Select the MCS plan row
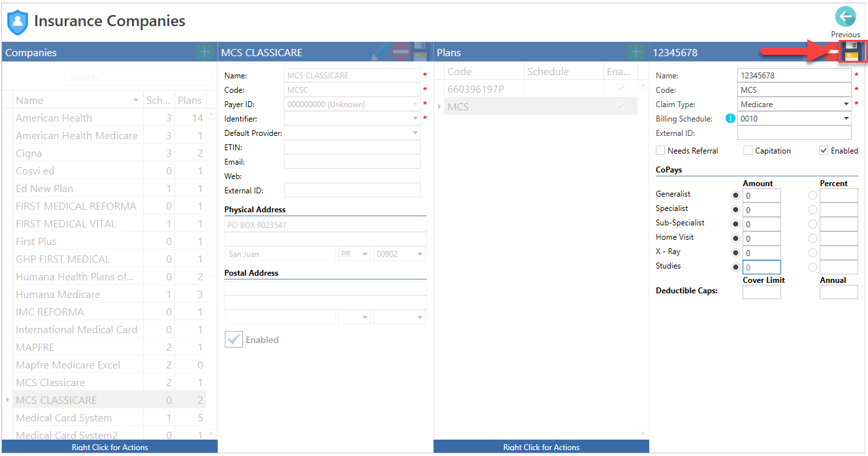This screenshot has width=868, height=456. (541, 106)
